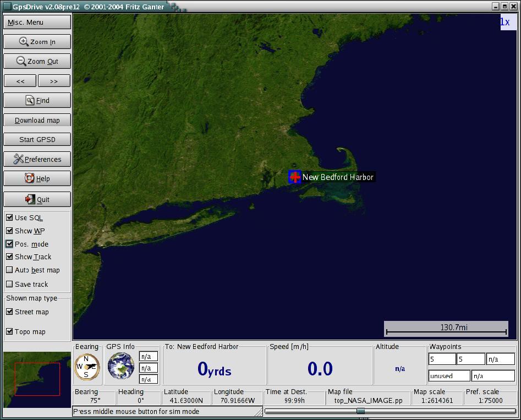Screen dimensions: 521x420
Task: Open Help with the lifebuoy icon
Action: [37, 178]
